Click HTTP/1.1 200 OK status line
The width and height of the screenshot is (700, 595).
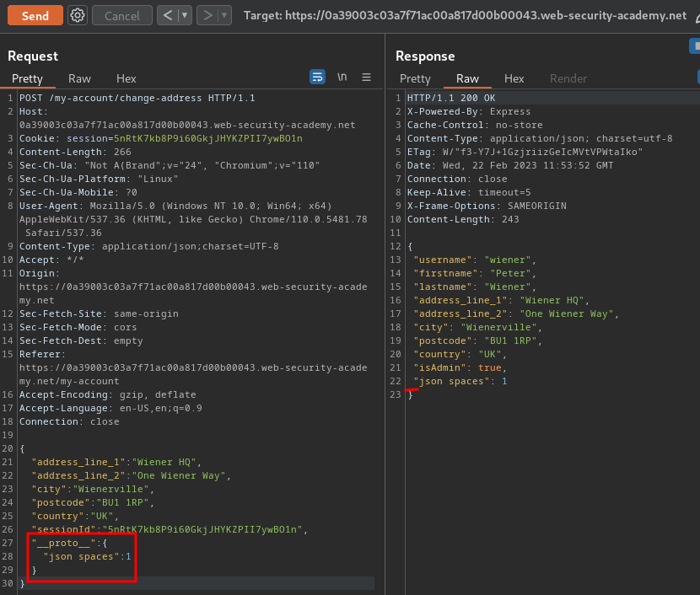(451, 98)
